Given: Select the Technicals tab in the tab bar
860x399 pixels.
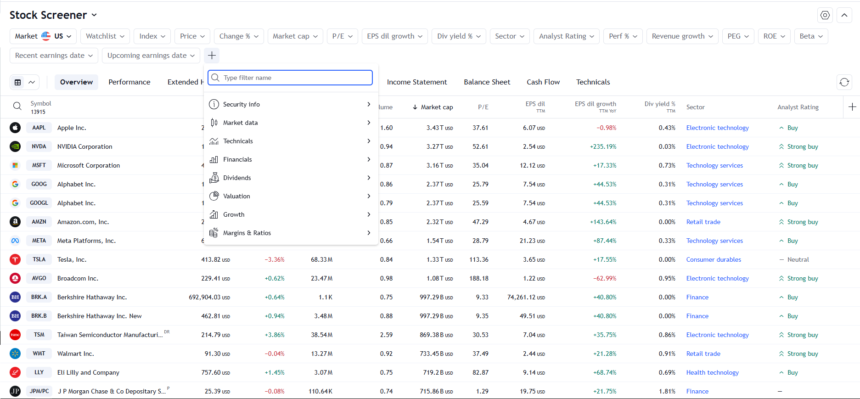Looking at the screenshot, I should (593, 82).
